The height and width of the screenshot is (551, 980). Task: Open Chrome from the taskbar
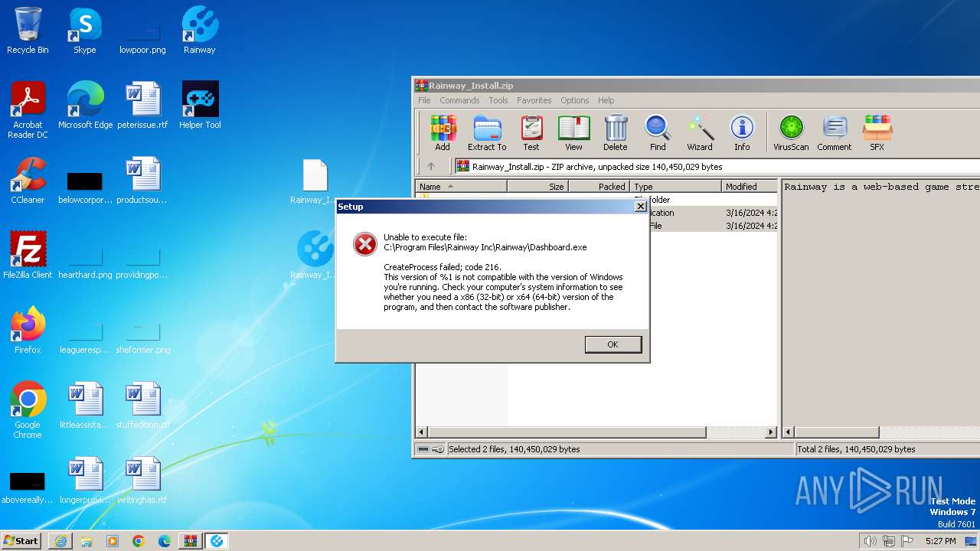(139, 541)
